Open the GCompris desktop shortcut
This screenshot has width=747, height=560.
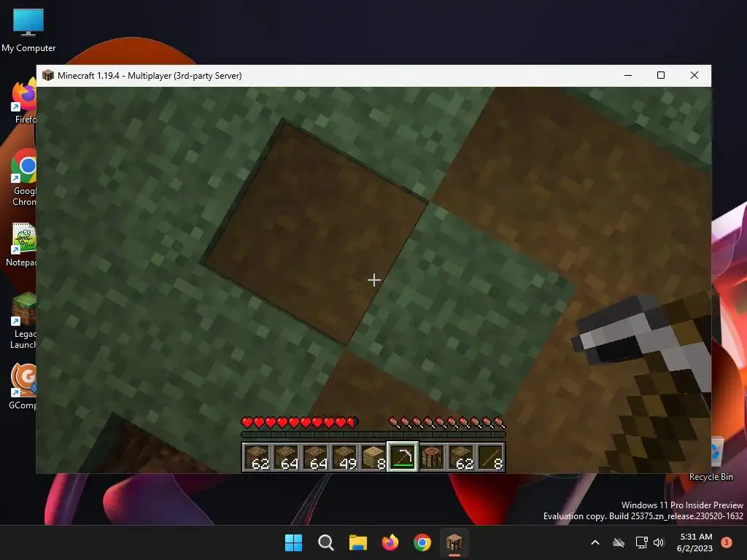(x=23, y=386)
